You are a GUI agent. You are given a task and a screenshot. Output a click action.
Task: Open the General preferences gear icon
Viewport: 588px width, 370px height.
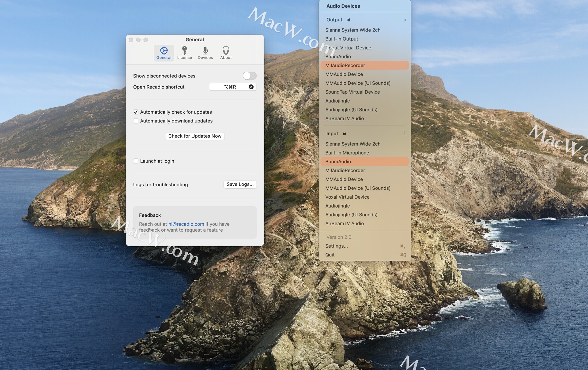pyautogui.click(x=164, y=50)
